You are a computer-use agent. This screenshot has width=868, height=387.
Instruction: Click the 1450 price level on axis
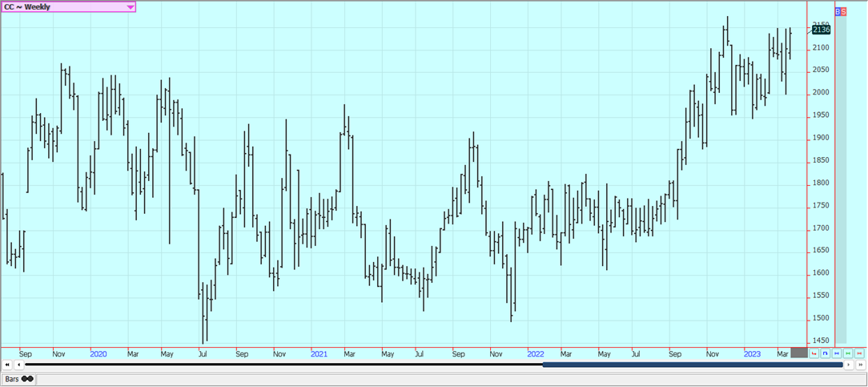coord(821,341)
